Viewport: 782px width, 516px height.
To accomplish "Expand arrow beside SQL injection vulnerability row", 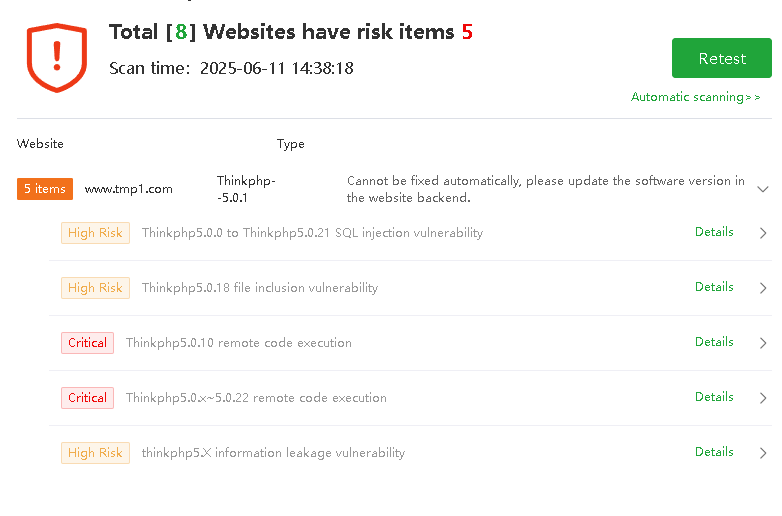I will pyautogui.click(x=763, y=233).
